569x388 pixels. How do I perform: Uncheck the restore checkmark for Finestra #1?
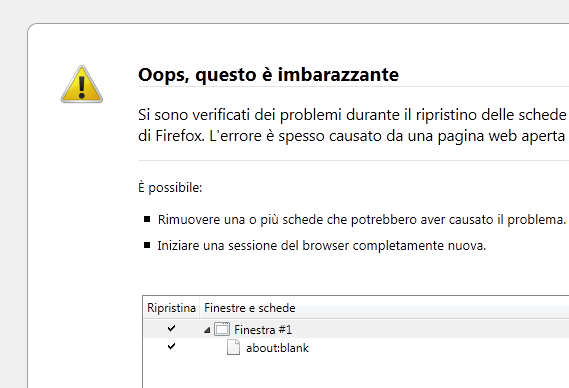[171, 328]
